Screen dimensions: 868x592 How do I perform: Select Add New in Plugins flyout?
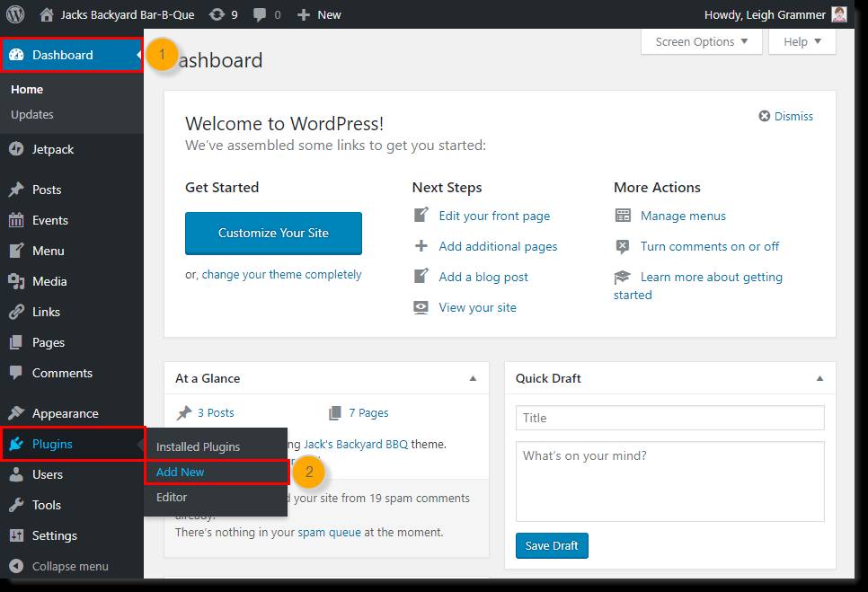[180, 472]
